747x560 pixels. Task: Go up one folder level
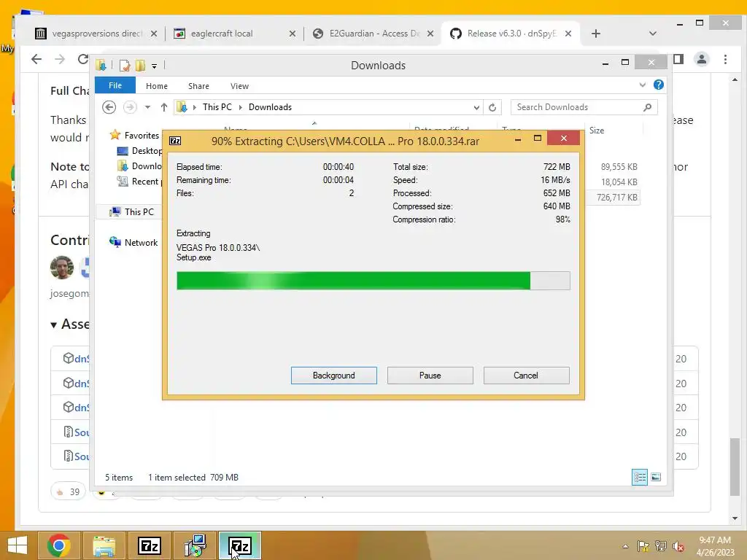tap(164, 107)
